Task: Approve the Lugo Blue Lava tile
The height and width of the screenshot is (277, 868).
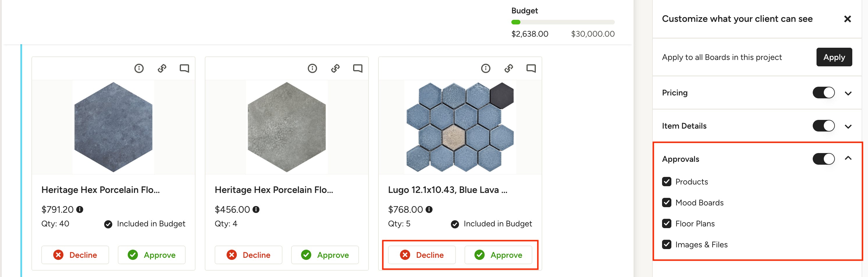Action: click(498, 255)
